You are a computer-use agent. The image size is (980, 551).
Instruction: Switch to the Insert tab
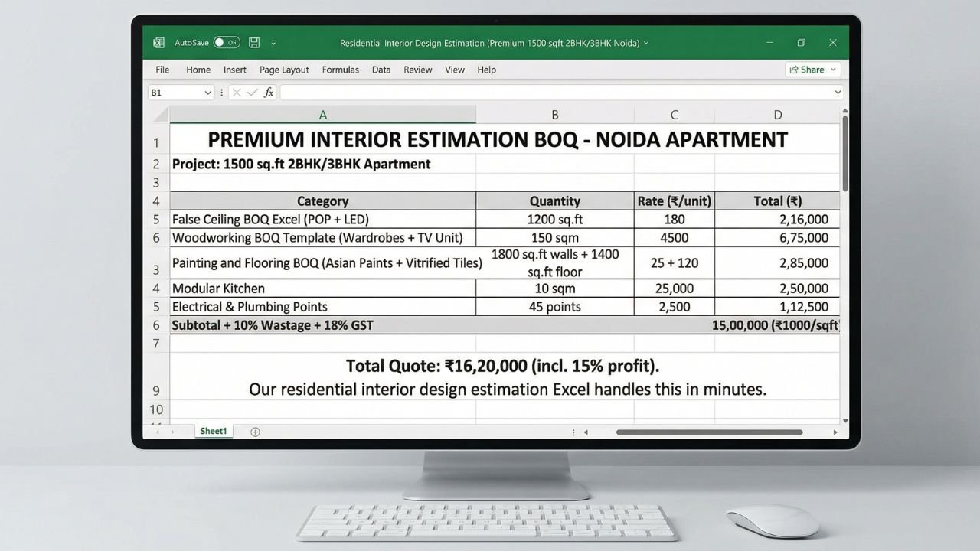coord(235,70)
